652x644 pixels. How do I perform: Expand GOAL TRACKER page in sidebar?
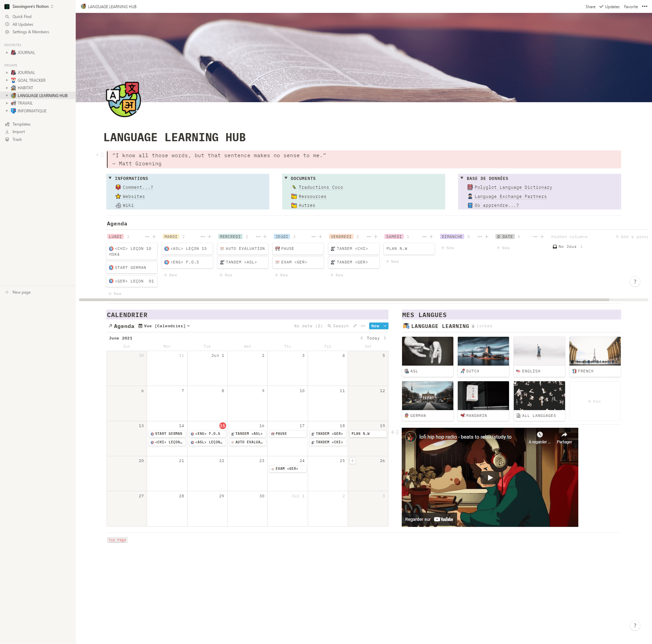point(7,80)
